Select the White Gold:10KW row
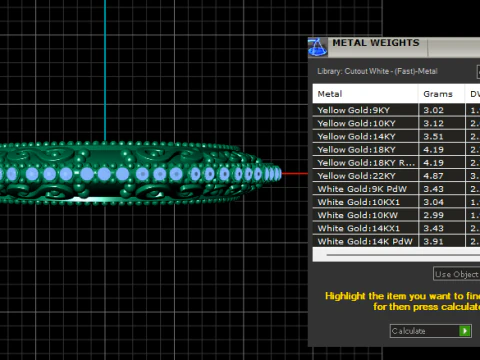This screenshot has width=480, height=360. tap(396, 215)
